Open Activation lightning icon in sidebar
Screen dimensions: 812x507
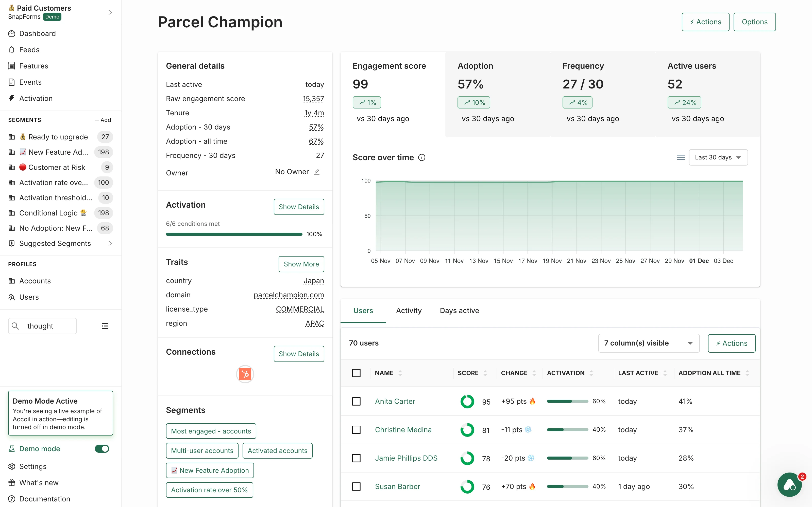[x=12, y=98]
